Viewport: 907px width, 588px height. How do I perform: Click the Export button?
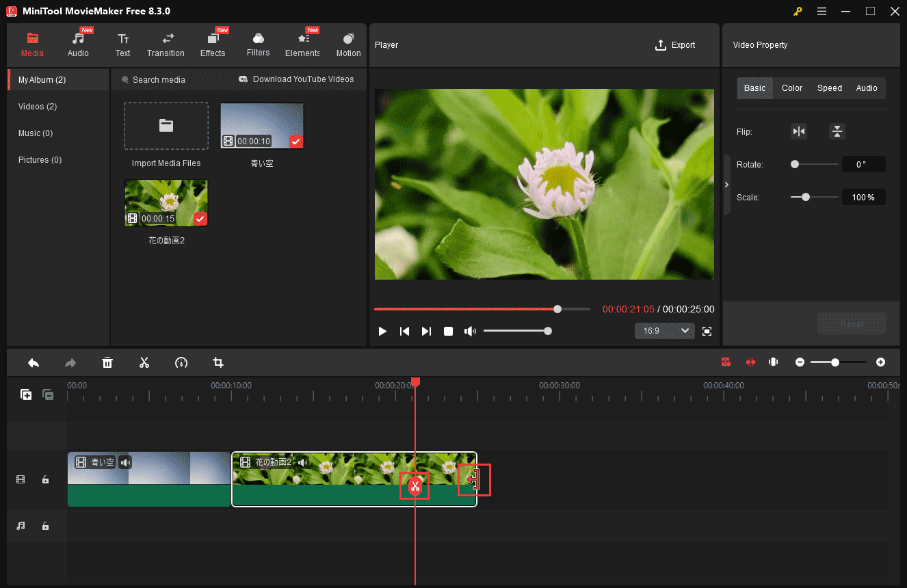point(675,45)
